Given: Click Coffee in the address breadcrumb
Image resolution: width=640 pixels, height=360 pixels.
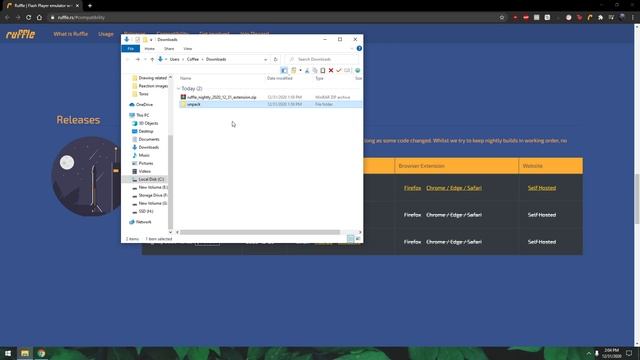Looking at the screenshot, I should coord(193,59).
